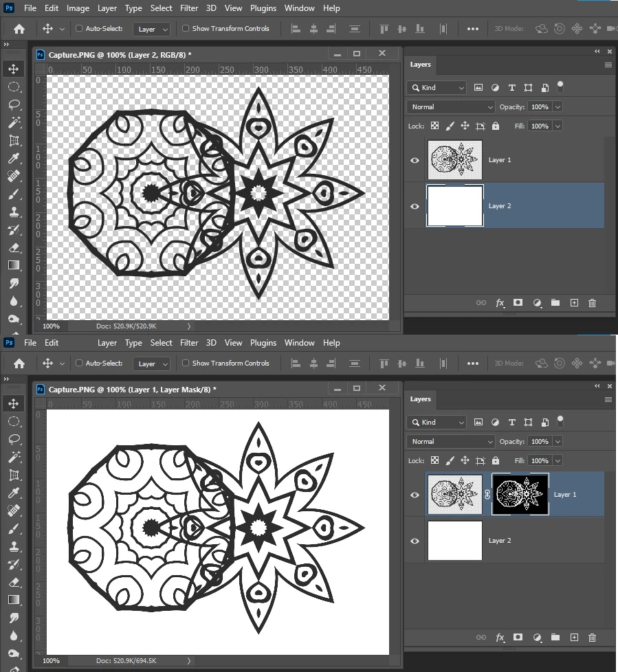Select Move tool in bottom window toolbar
The height and width of the screenshot is (672, 618).
13,404
